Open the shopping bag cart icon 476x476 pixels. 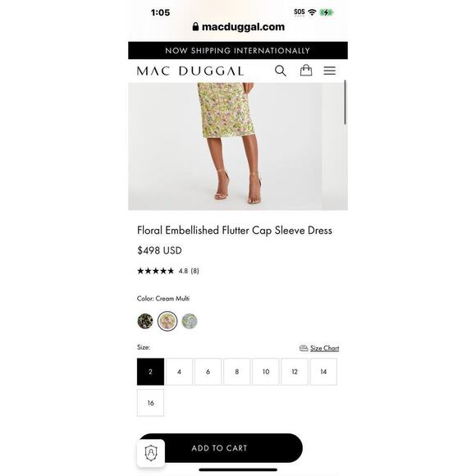coord(305,70)
